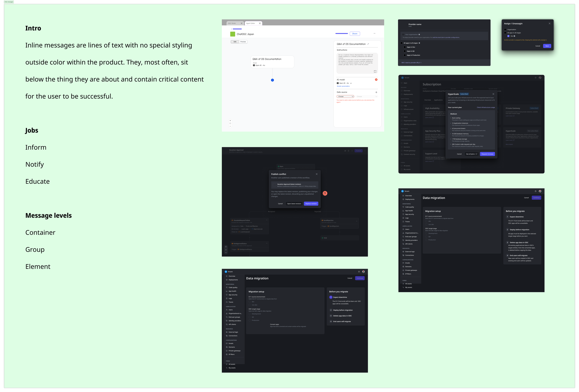Click the Replace revision button
Screen dimensions: 579x392
[311, 204]
